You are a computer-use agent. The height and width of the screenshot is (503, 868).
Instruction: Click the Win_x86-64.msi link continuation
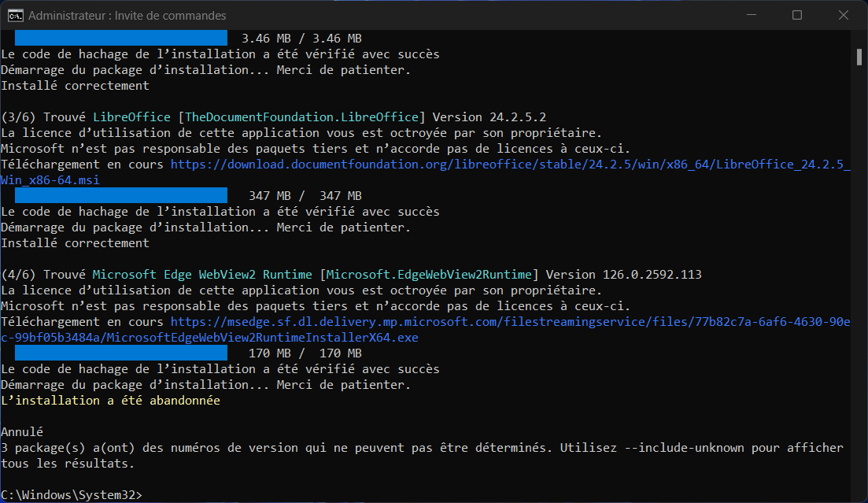[50, 180]
